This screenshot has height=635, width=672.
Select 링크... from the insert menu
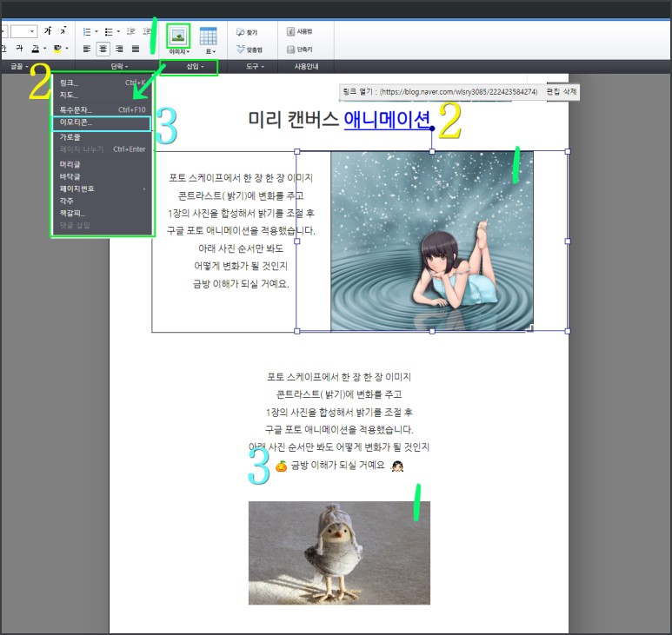pos(102,83)
